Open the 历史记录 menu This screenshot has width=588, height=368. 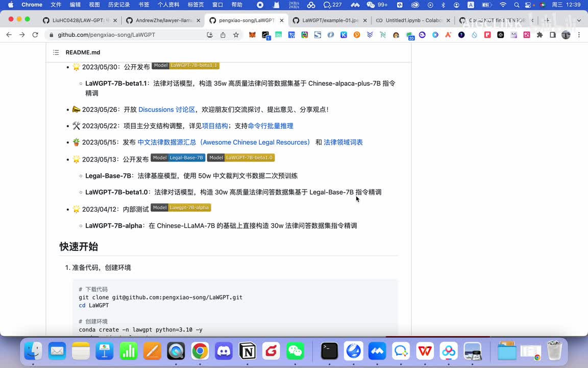119,5
